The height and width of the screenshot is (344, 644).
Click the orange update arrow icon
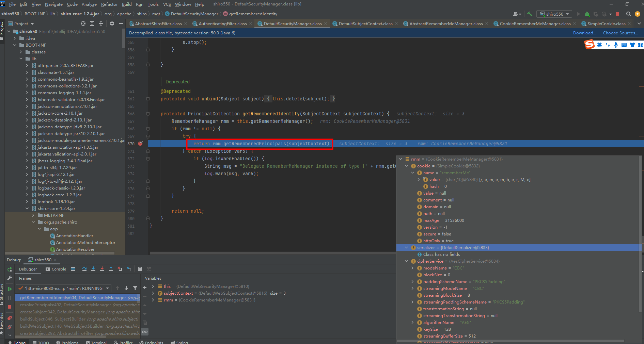coord(638,14)
